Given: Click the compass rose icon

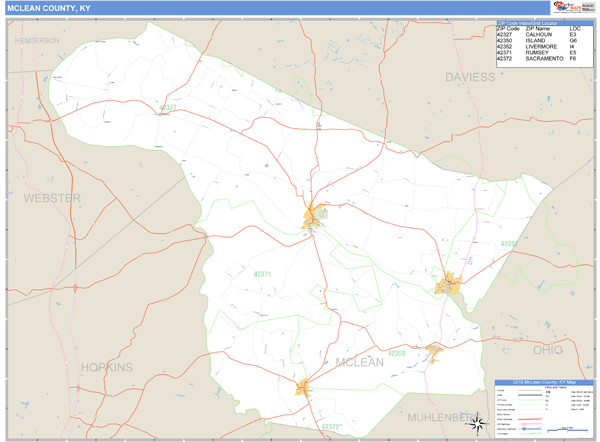Looking at the screenshot, I should (x=477, y=424).
